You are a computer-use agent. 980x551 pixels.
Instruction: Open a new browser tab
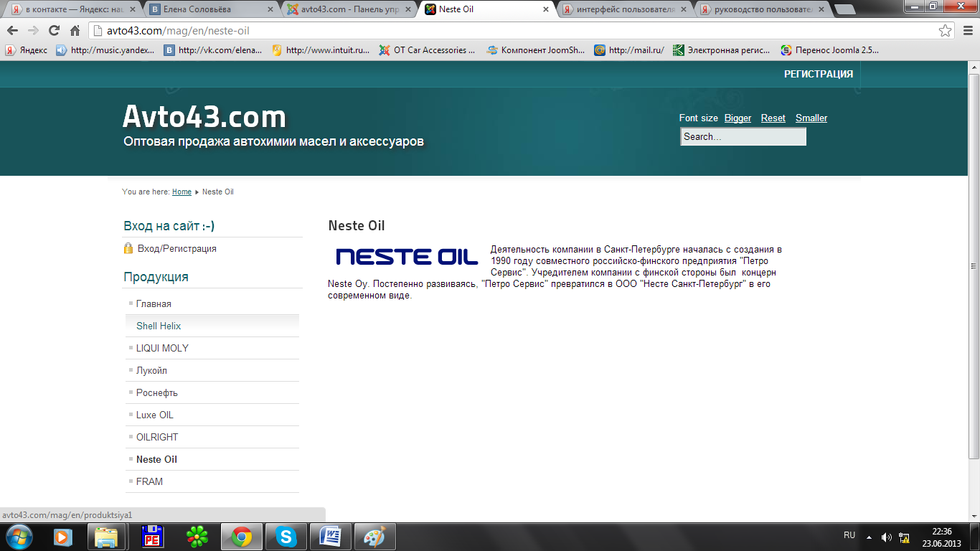[844, 9]
